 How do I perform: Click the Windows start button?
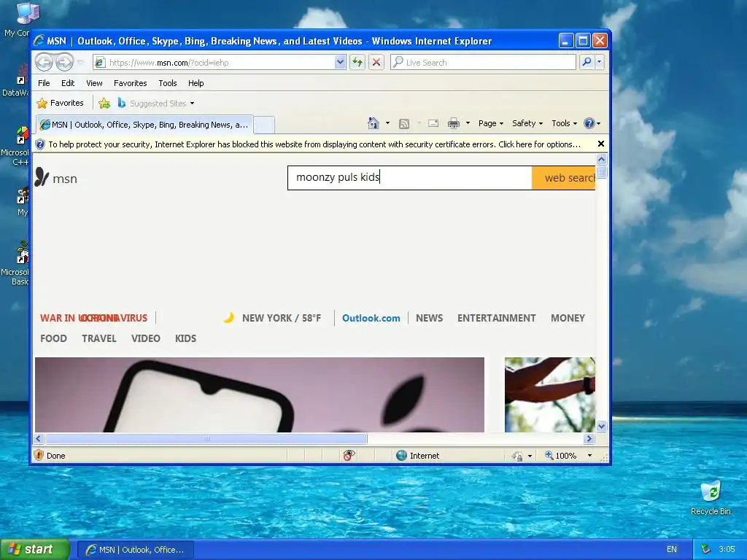pos(35,549)
